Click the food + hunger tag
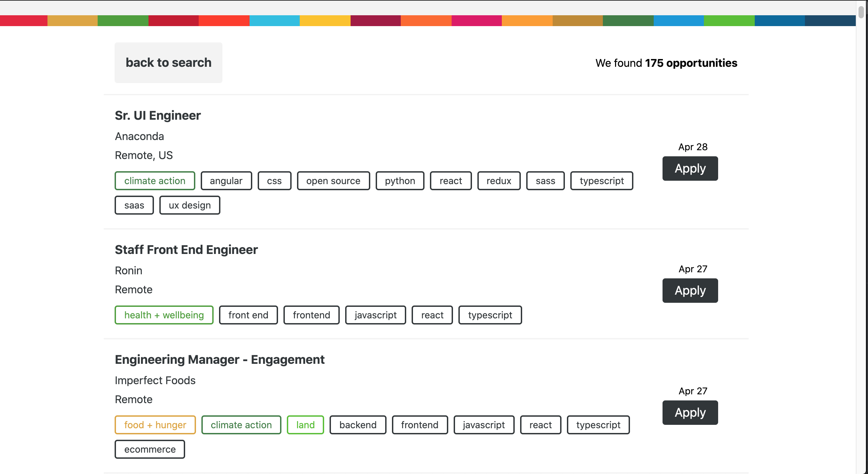This screenshot has width=868, height=474. [155, 425]
